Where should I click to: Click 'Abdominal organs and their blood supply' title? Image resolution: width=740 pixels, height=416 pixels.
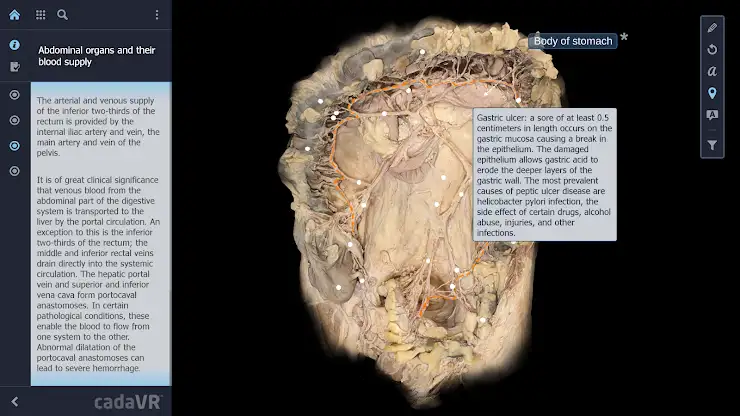point(97,56)
